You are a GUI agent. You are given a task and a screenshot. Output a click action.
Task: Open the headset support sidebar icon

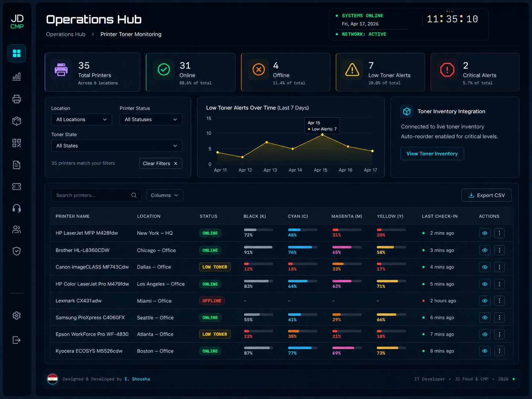[x=17, y=208]
